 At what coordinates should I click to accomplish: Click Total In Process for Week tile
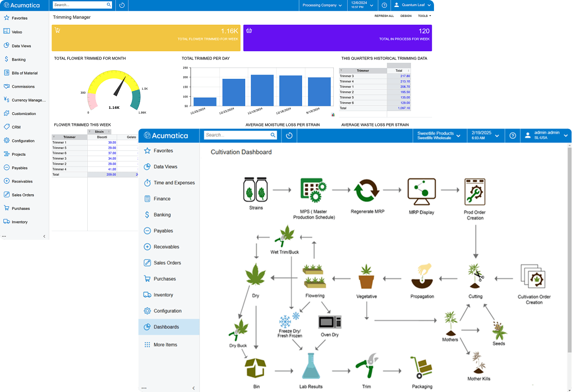[338, 38]
